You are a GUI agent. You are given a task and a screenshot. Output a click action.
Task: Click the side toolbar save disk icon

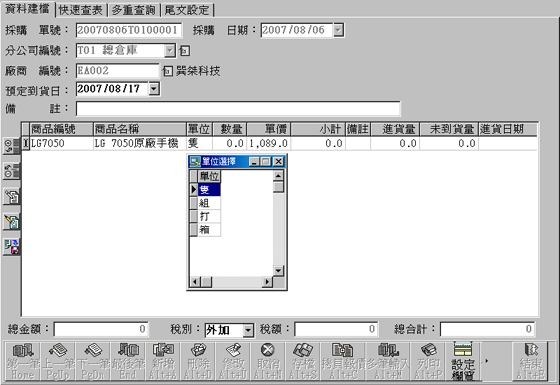(11, 247)
